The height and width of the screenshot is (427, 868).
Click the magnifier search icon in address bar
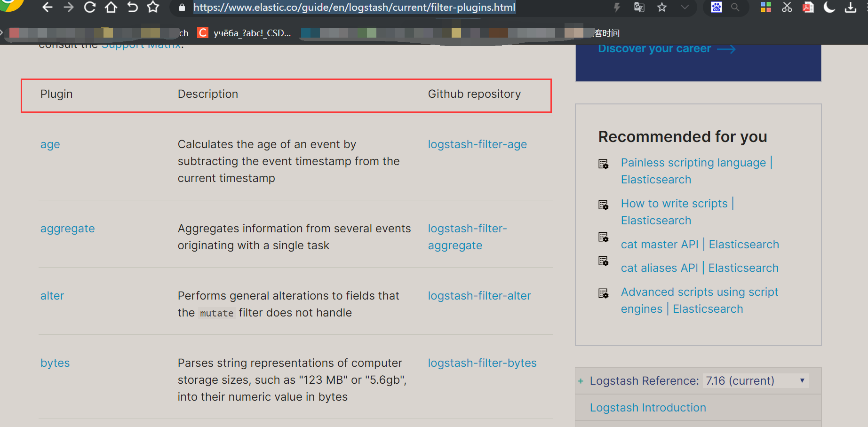click(x=735, y=8)
